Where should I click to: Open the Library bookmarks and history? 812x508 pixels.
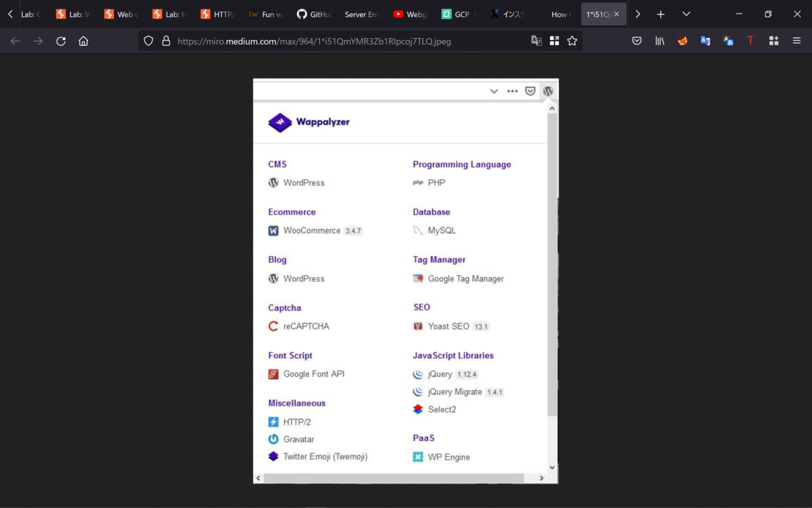[x=660, y=41]
